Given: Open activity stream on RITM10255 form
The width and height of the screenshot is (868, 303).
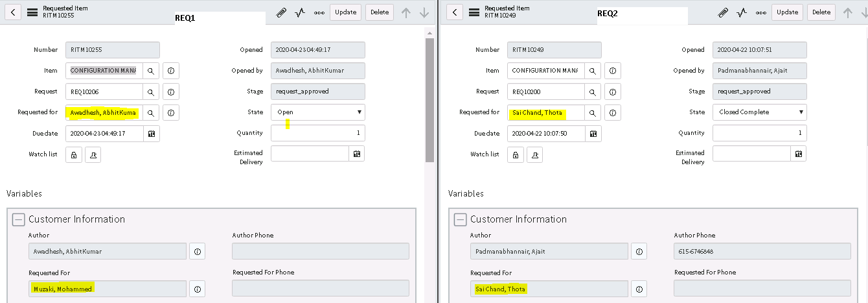Looking at the screenshot, I should point(300,12).
